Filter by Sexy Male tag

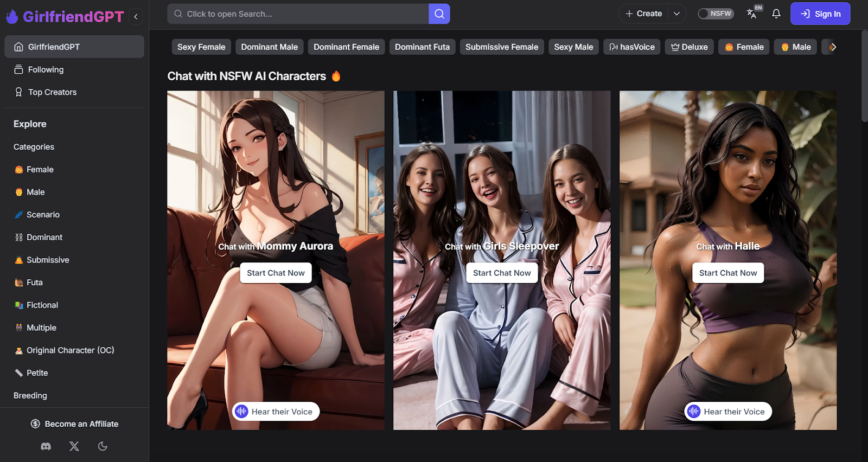(x=573, y=47)
